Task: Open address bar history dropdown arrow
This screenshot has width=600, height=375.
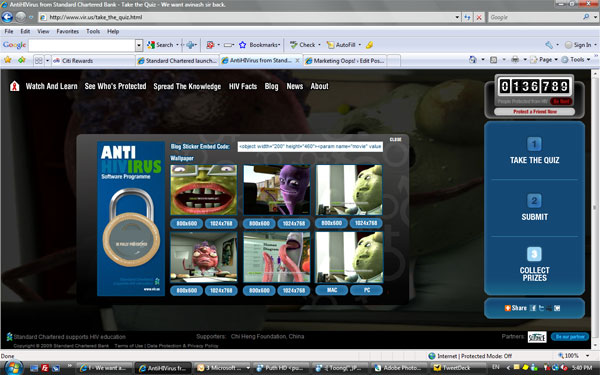Action: (457, 17)
